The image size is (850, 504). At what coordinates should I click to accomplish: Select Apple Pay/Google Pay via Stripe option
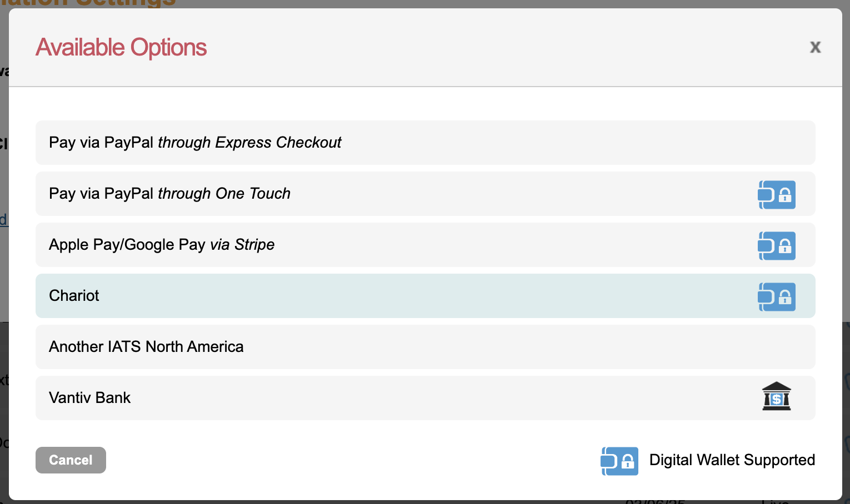(x=162, y=245)
